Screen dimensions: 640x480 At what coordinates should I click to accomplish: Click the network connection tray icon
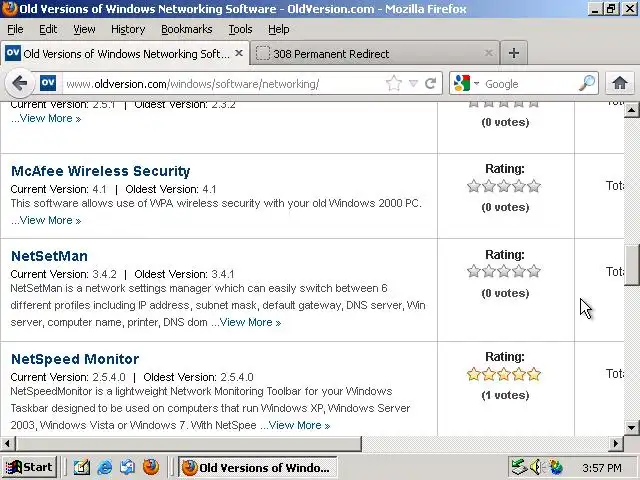point(519,467)
